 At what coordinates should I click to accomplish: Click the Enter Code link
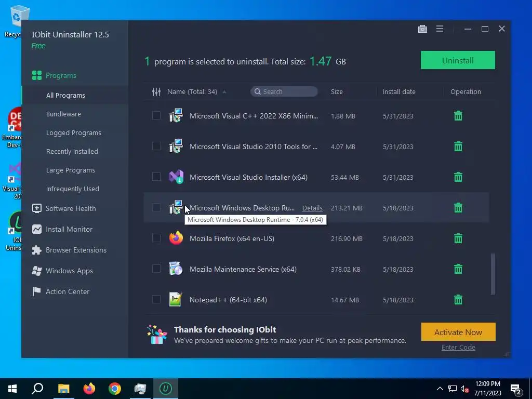(x=458, y=347)
